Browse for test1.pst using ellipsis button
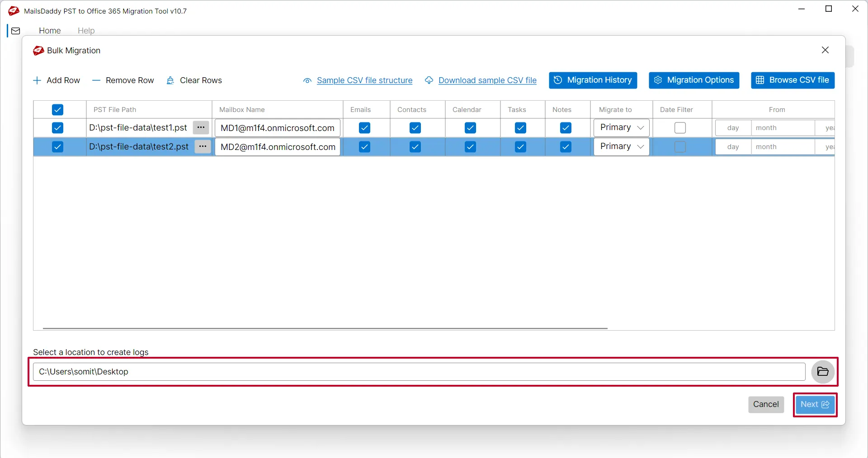 (x=201, y=128)
